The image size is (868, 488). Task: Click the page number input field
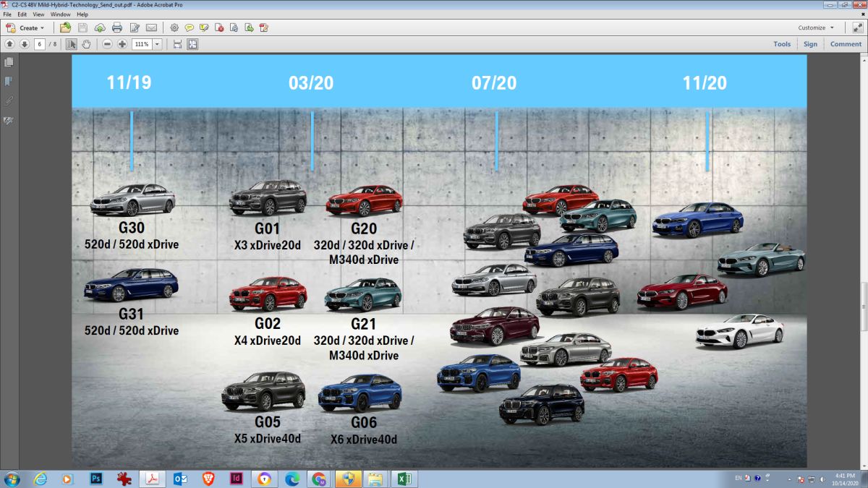(39, 44)
